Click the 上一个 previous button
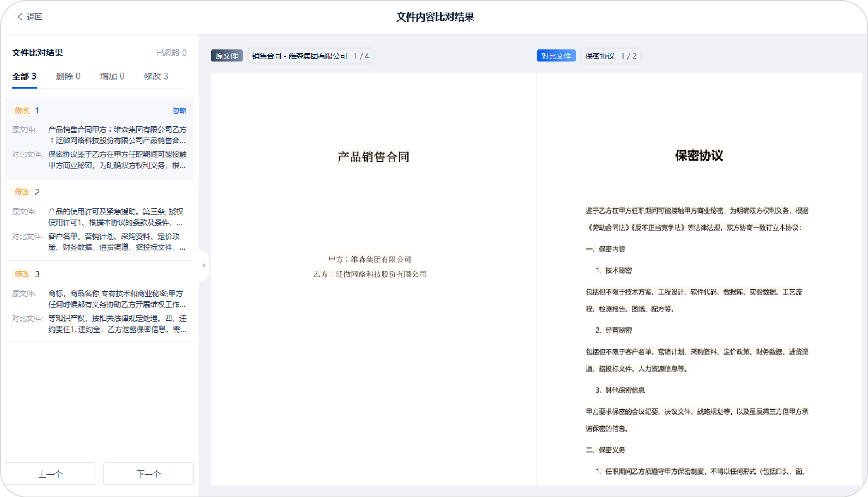The width and height of the screenshot is (868, 497). [50, 474]
